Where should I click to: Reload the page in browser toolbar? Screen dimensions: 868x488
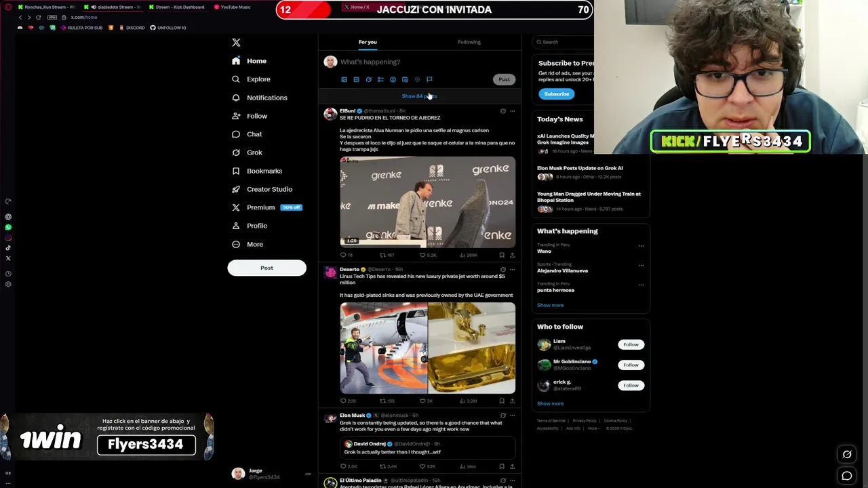click(38, 17)
